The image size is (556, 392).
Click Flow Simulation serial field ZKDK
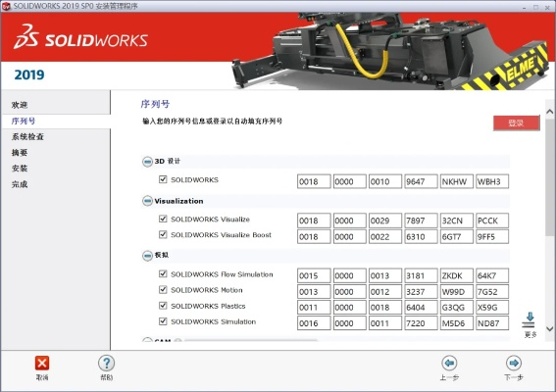click(456, 275)
